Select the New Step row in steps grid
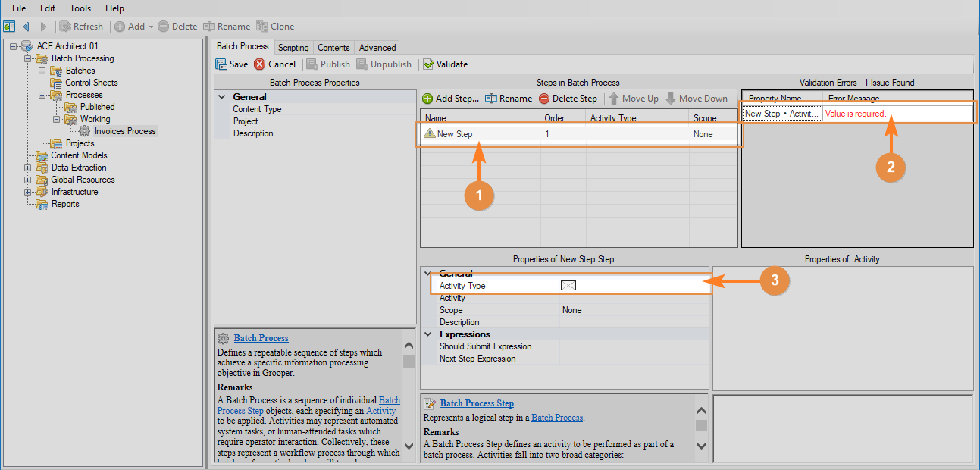980x470 pixels. (x=578, y=134)
